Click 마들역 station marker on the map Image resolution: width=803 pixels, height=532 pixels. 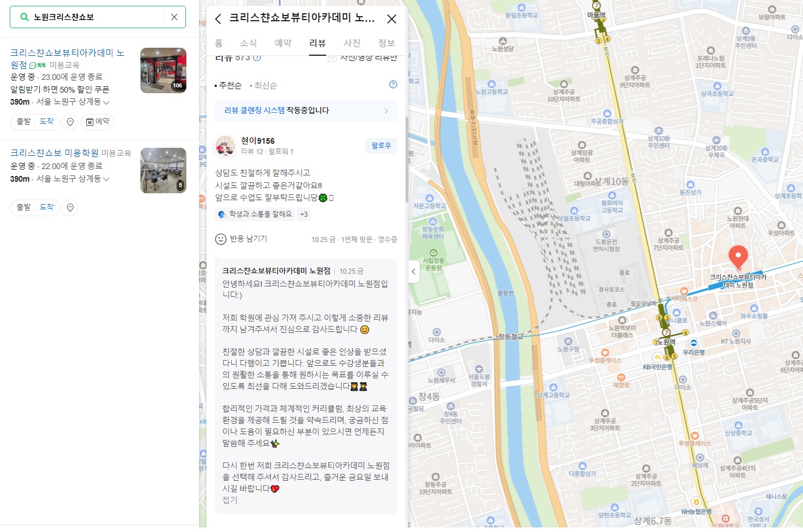pos(596,6)
